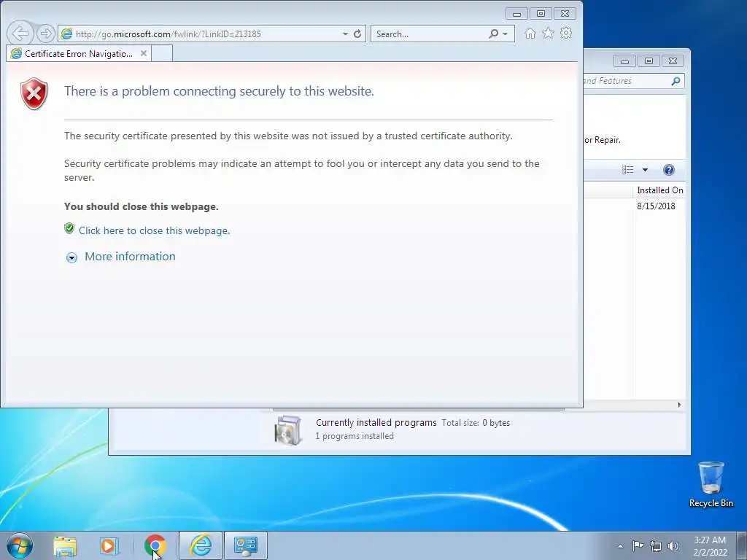Open search provider dropdown arrow

[x=505, y=34]
